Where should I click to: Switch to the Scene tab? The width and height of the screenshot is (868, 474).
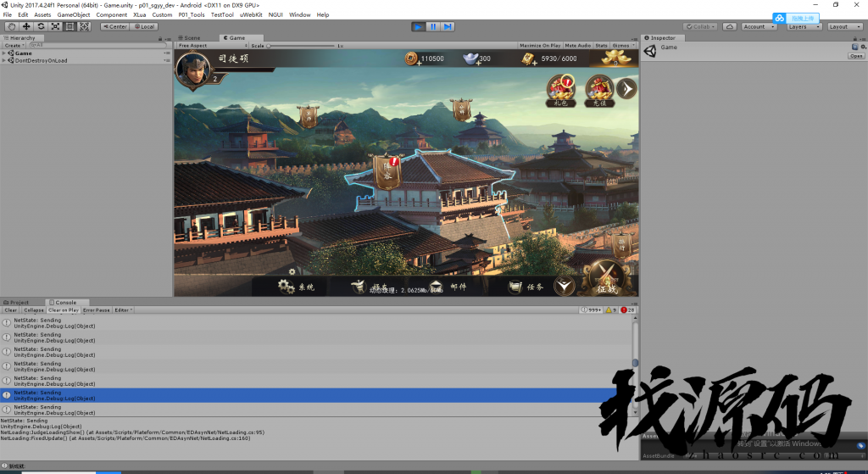(x=189, y=37)
